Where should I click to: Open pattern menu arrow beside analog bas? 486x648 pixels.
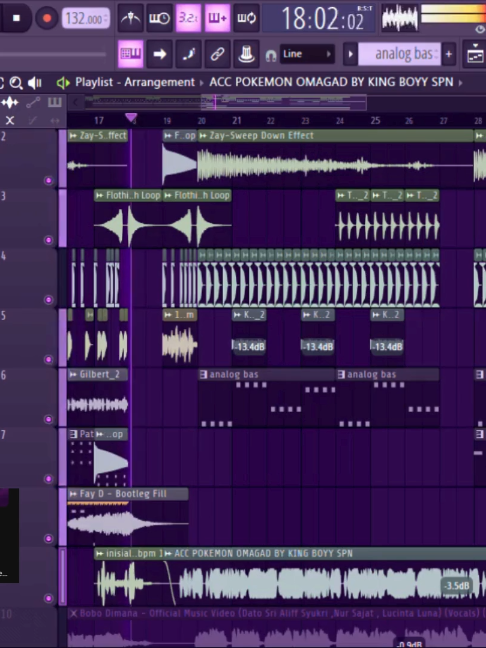coord(350,54)
